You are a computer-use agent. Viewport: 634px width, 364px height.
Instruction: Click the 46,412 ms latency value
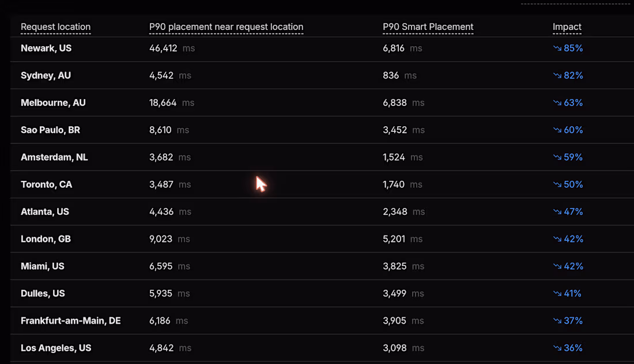172,48
